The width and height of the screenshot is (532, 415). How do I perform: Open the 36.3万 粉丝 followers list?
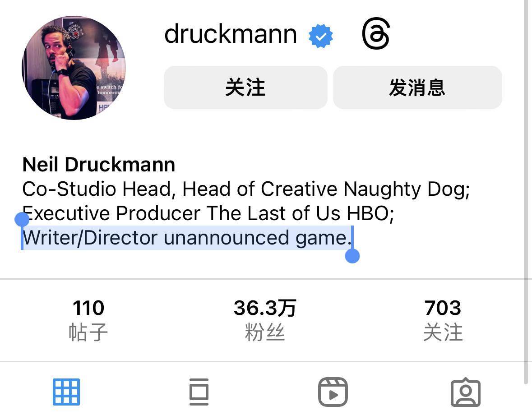(x=265, y=320)
